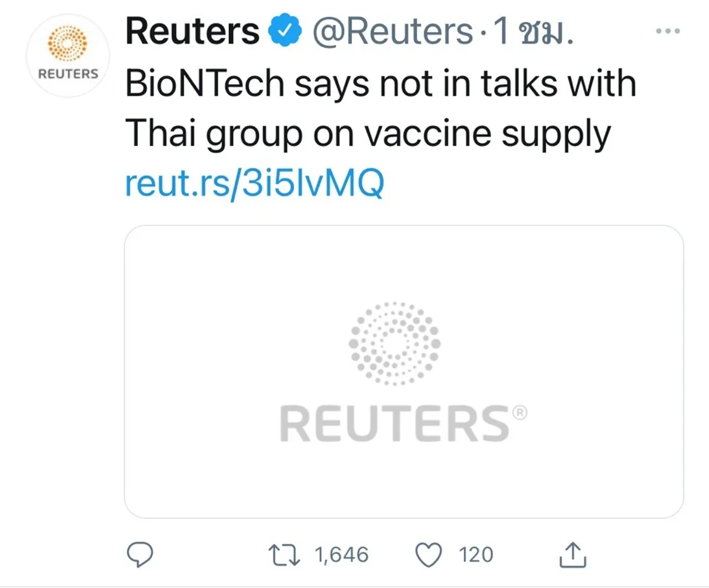Click the 'BioNTech says not in talks' text line
709x588 pixels.
(381, 84)
